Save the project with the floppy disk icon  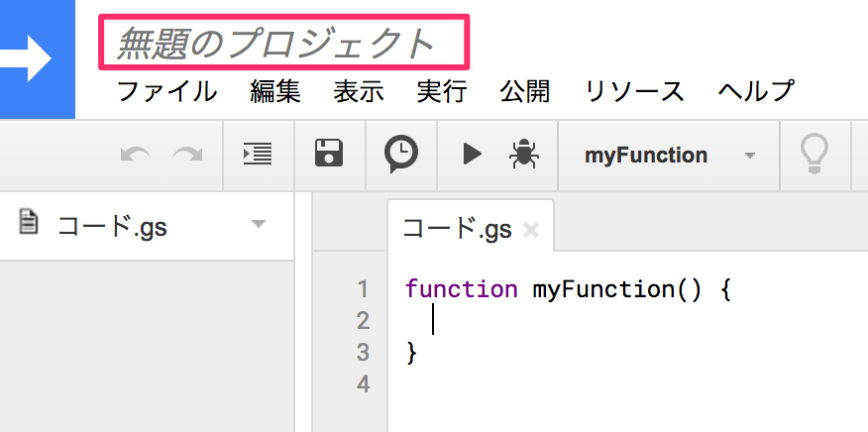pyautogui.click(x=328, y=154)
